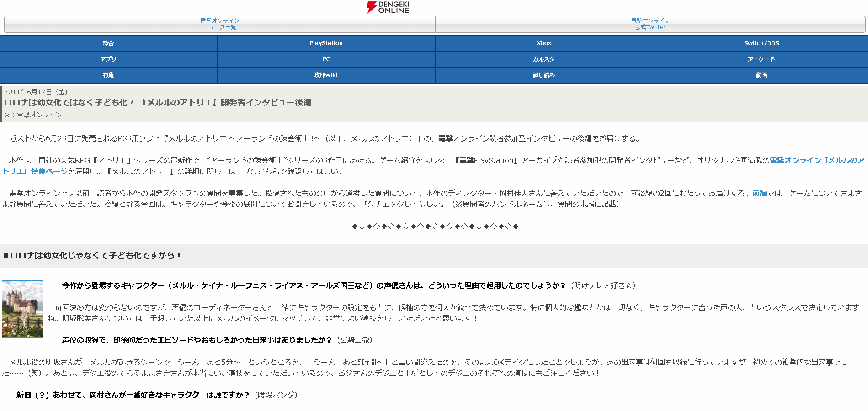
Task: Click the question about 声優さん casting reasons
Action: 307,285
